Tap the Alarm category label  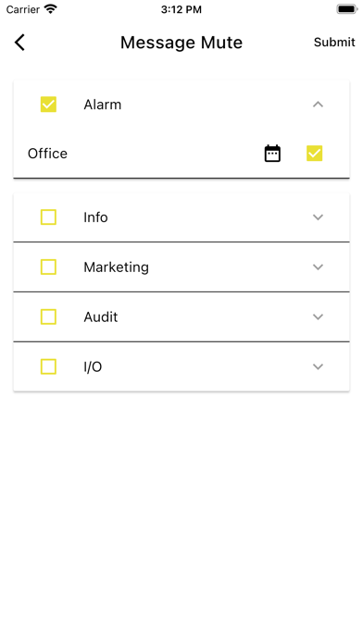[x=103, y=105]
